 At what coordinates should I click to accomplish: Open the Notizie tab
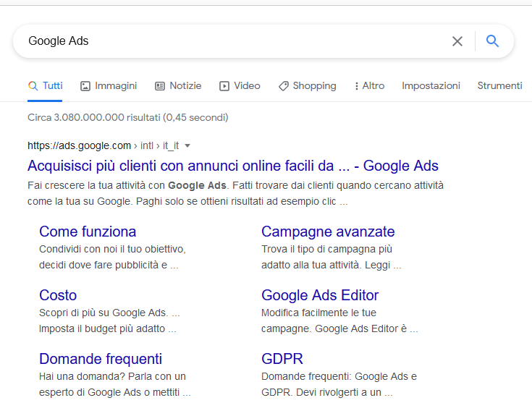(178, 86)
